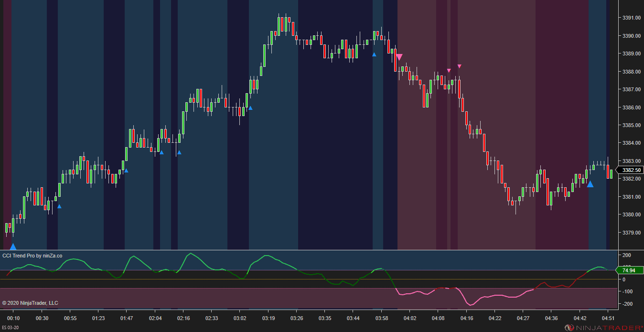
Task: Select the large pink down-arrow sell signal
Action: (x=399, y=57)
